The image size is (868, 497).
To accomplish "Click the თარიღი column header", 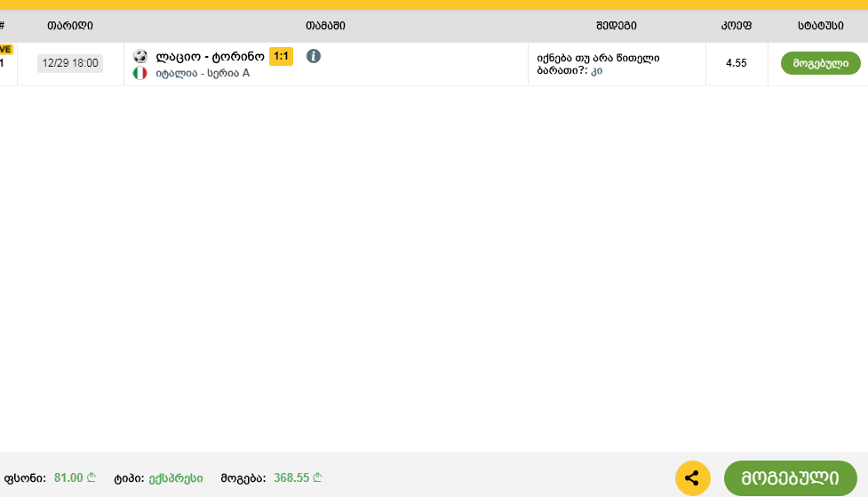I will [x=70, y=26].
